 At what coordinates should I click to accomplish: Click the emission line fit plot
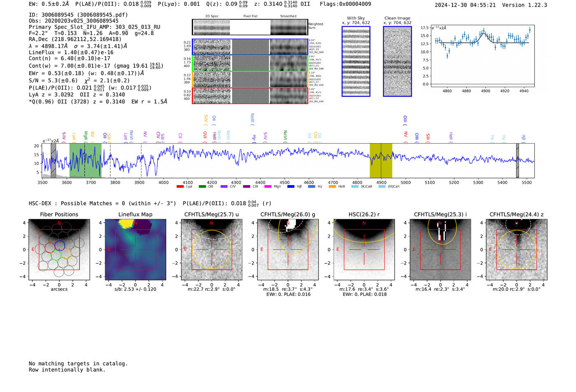point(482,57)
